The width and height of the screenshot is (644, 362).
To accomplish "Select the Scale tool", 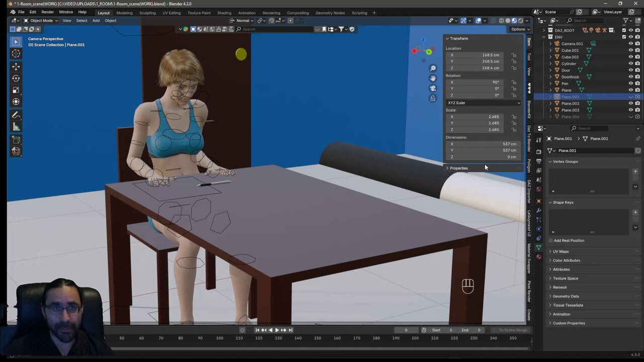I will coord(16,90).
